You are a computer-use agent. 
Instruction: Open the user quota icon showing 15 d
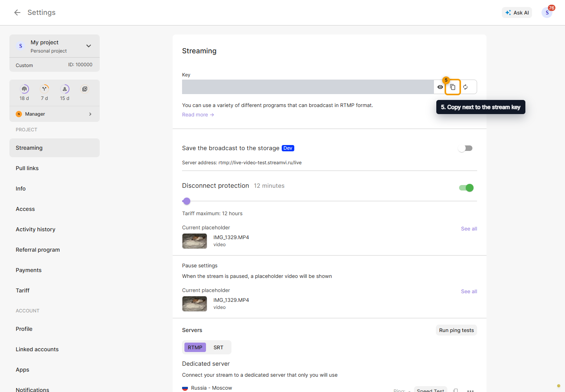(65, 89)
